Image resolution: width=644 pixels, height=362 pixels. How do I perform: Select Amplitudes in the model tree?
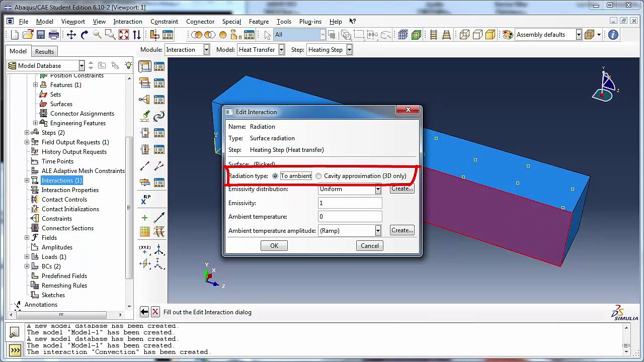pyautogui.click(x=57, y=247)
